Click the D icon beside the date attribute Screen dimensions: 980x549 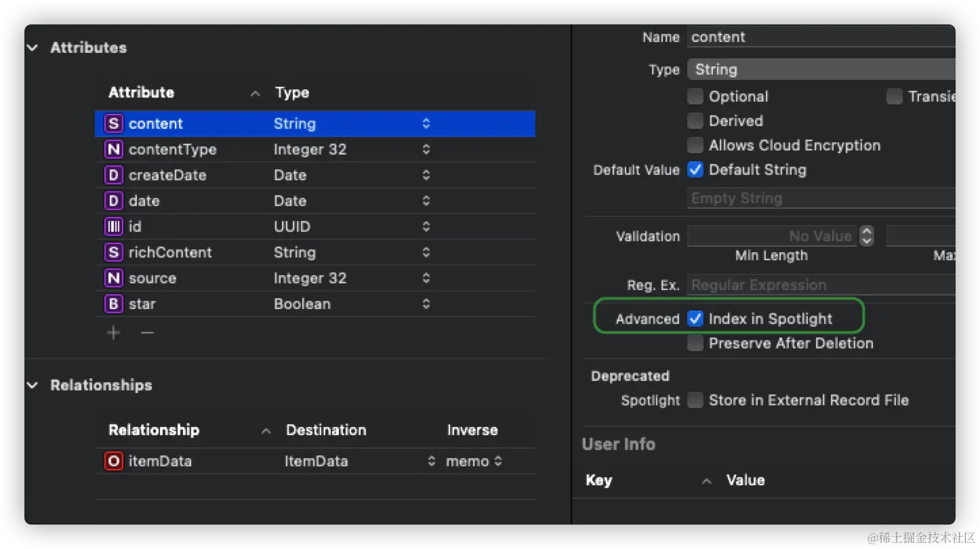pyautogui.click(x=114, y=201)
